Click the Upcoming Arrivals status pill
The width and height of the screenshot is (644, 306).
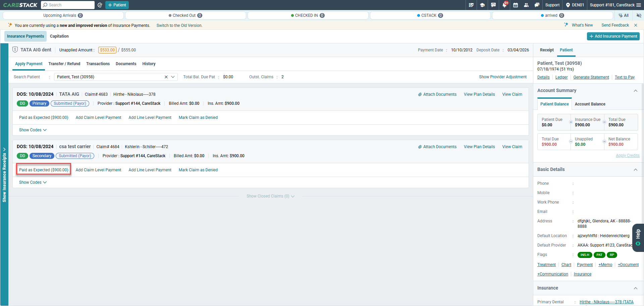(63, 15)
